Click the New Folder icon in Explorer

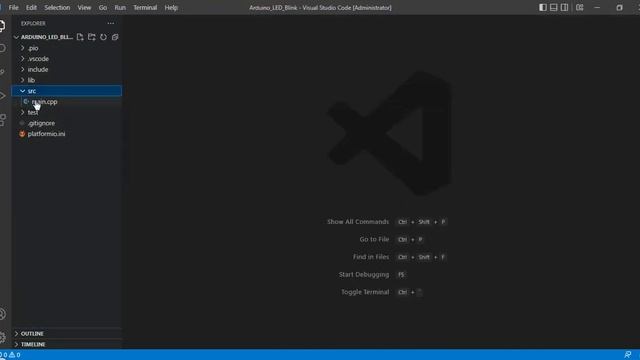[x=91, y=37]
